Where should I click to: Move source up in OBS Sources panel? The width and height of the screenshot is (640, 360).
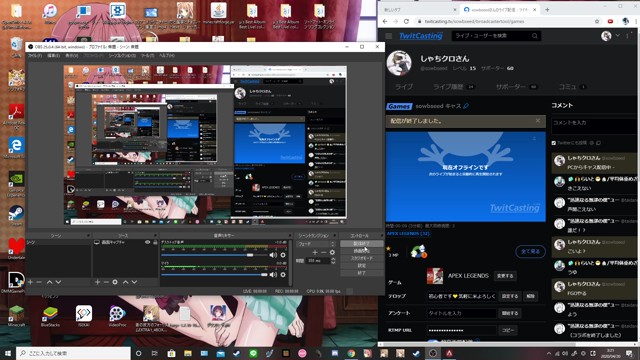[x=125, y=282]
